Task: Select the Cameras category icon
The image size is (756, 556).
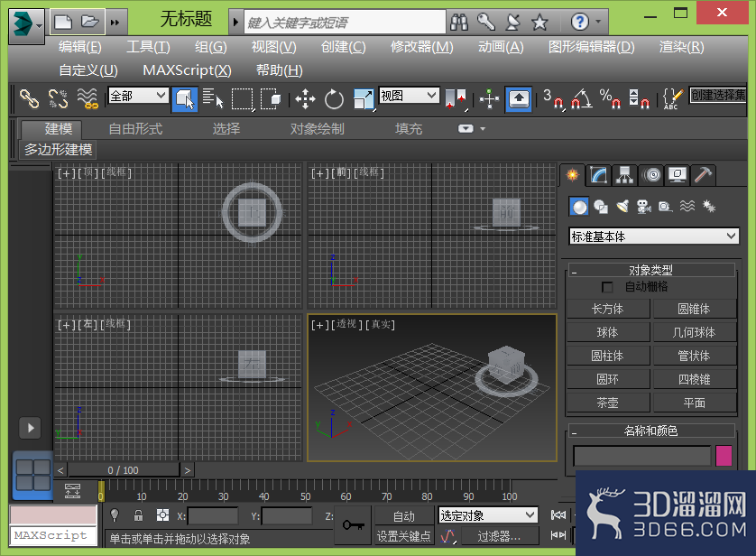Action: [x=643, y=207]
